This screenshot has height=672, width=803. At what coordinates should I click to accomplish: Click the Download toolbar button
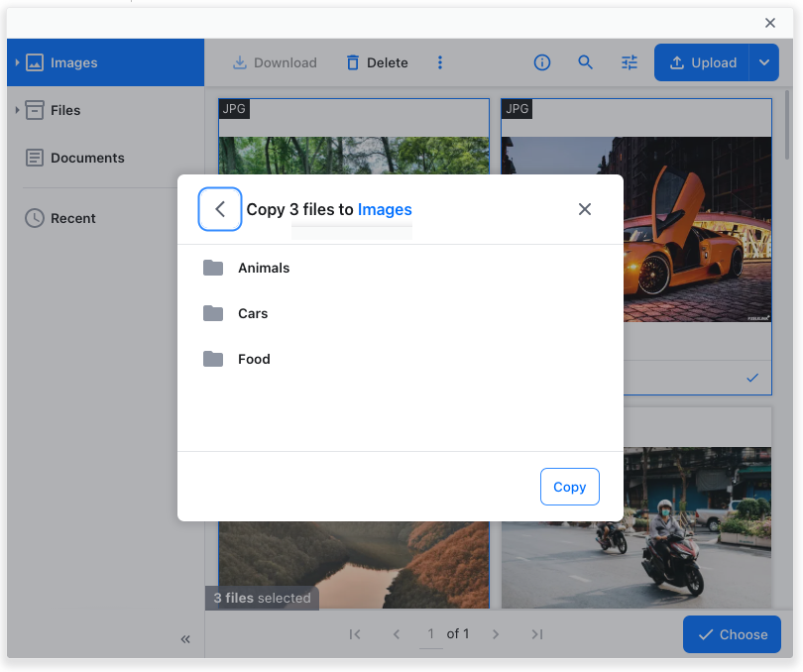click(275, 62)
